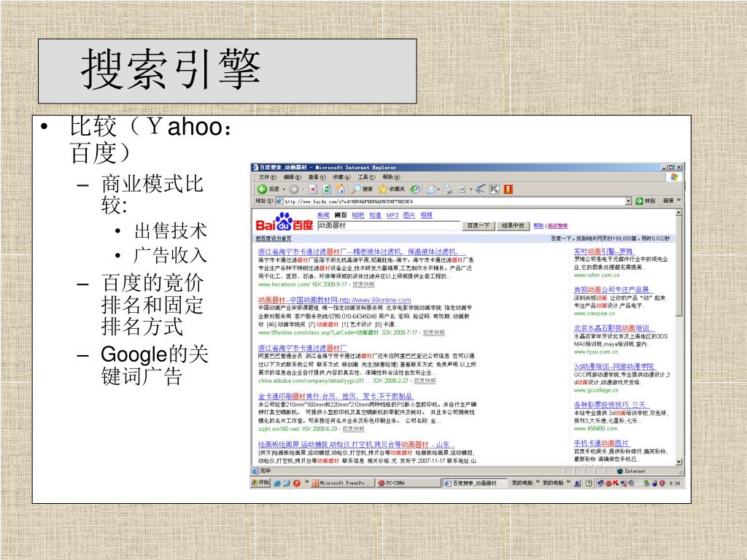Open the 3d动漫培训 sponsored link
The width and height of the screenshot is (747, 560).
point(614,367)
